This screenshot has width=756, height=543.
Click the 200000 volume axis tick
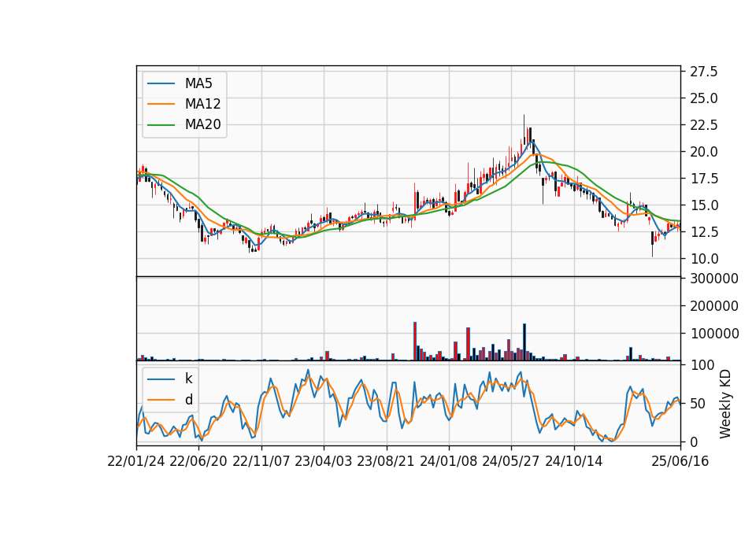coord(714,306)
